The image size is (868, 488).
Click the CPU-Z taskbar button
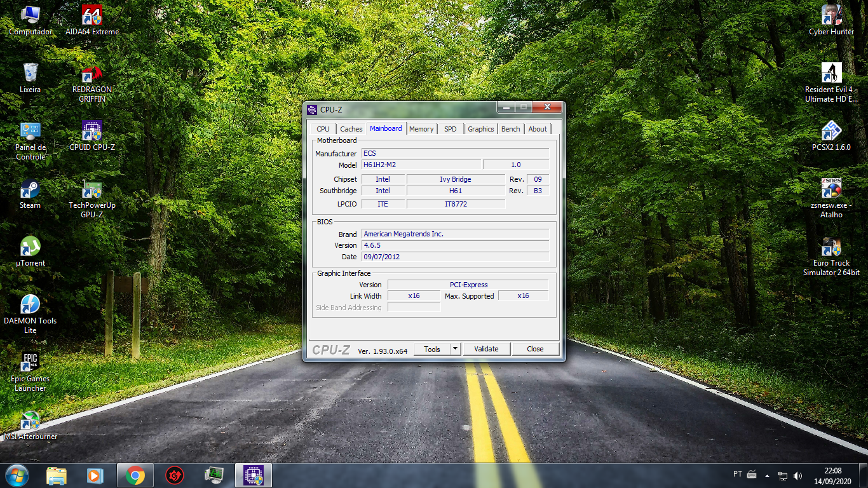(x=254, y=475)
